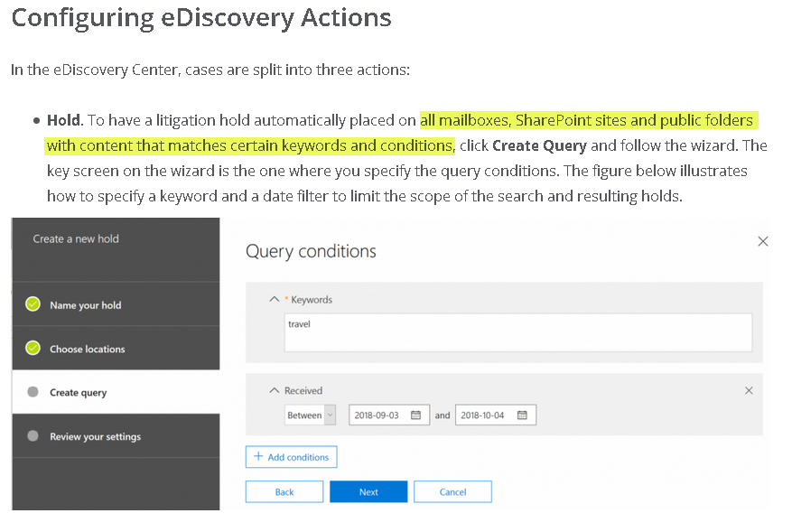Click the 'and' text between date fields
This screenshot has width=792, height=532.
(x=443, y=415)
